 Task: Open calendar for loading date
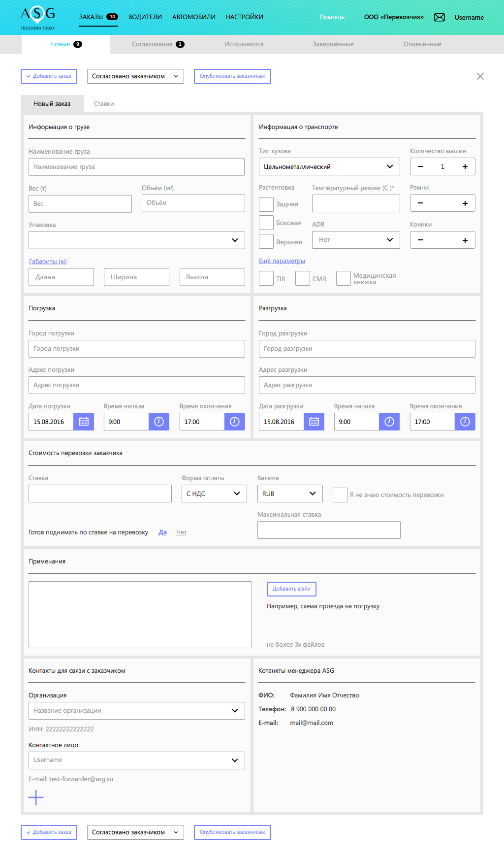coord(84,422)
